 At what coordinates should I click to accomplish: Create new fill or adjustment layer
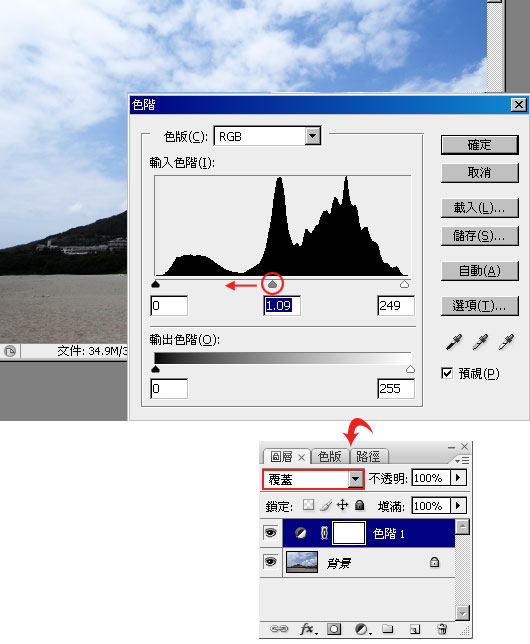tap(362, 629)
